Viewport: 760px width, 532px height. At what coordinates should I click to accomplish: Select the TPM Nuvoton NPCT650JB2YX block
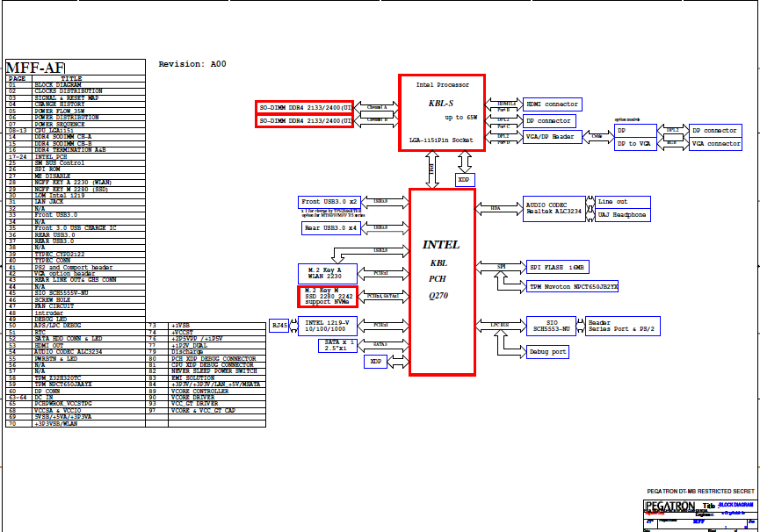[x=573, y=286]
